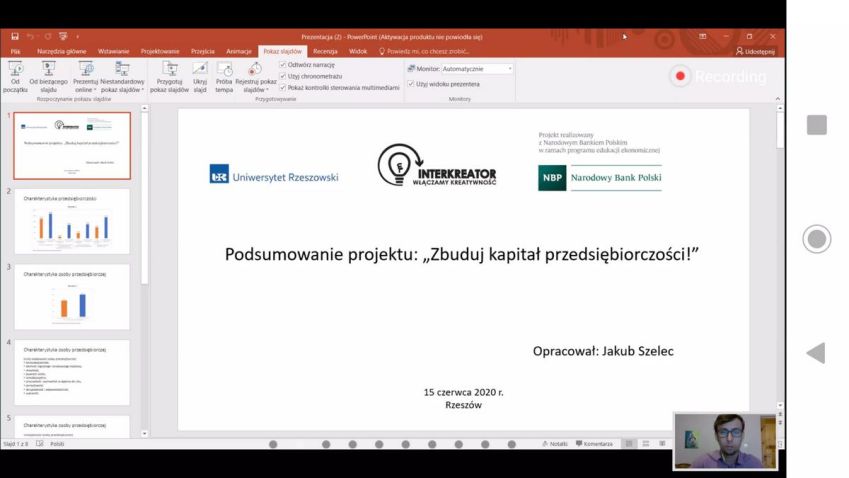Click the Udostępnij share button
849x478 pixels.
pos(754,51)
